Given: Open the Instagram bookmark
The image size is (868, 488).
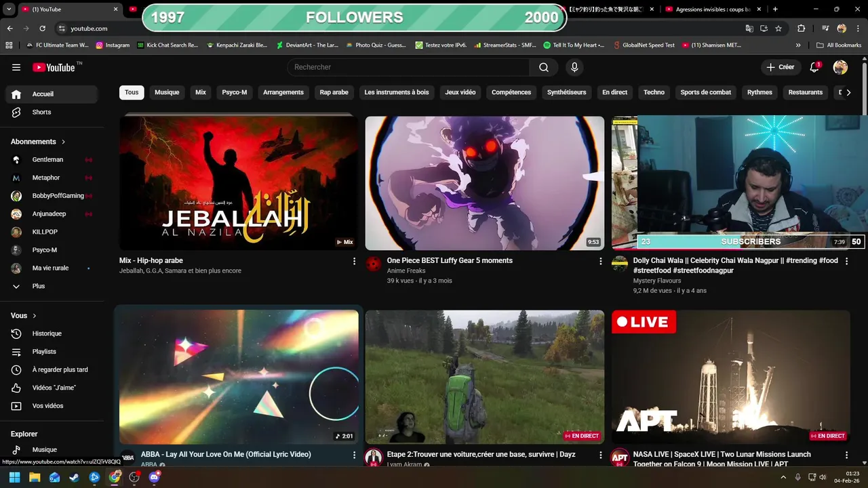Looking at the screenshot, I should tap(113, 45).
